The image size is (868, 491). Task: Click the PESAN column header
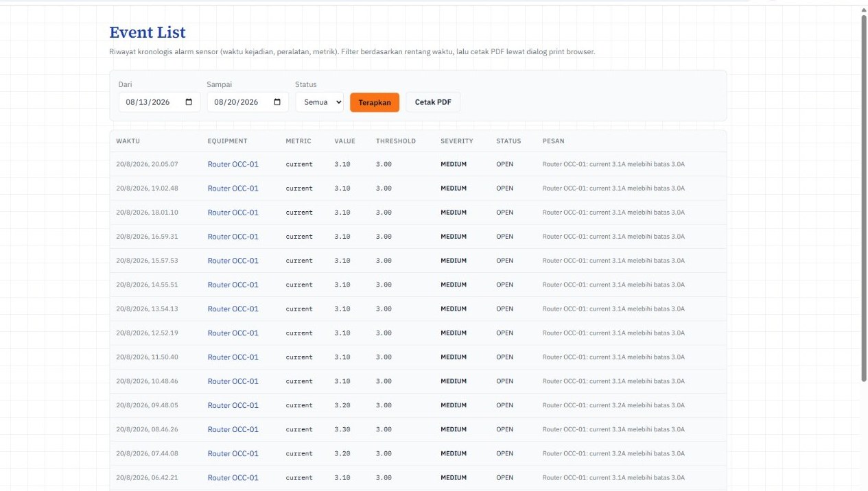tap(554, 141)
